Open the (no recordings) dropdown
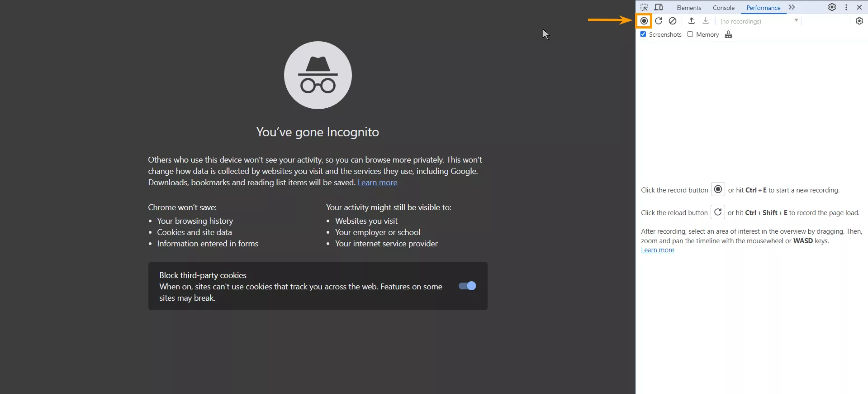Screen dimensions: 868x394 pyautogui.click(x=759, y=21)
